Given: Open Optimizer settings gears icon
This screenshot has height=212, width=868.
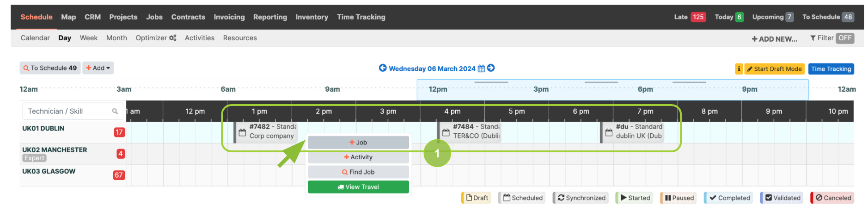Looking at the screenshot, I should pyautogui.click(x=172, y=38).
